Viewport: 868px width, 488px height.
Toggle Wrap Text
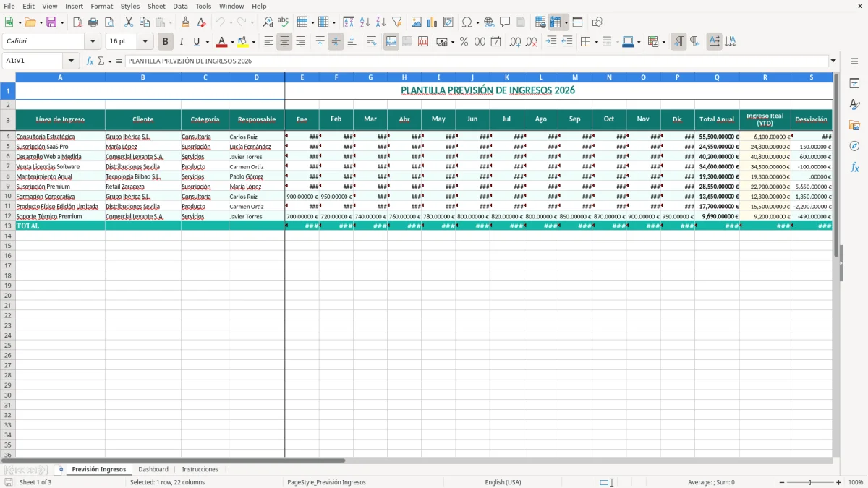tap(372, 42)
